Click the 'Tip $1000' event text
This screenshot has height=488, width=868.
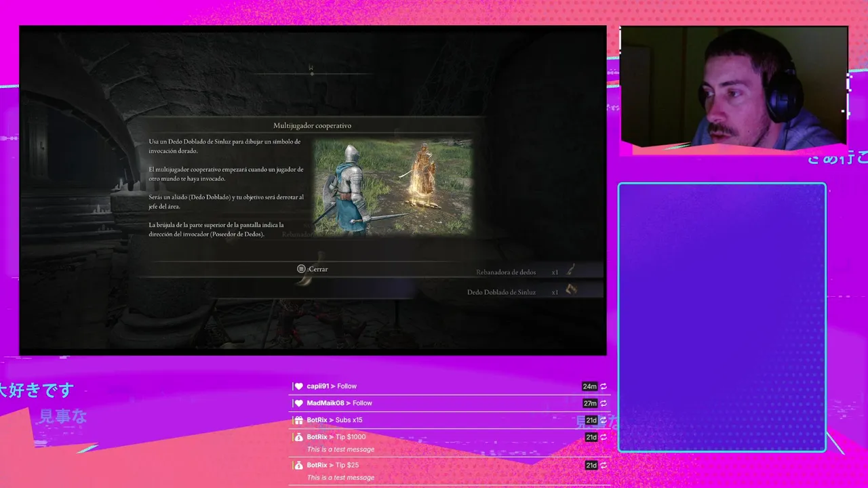351,437
